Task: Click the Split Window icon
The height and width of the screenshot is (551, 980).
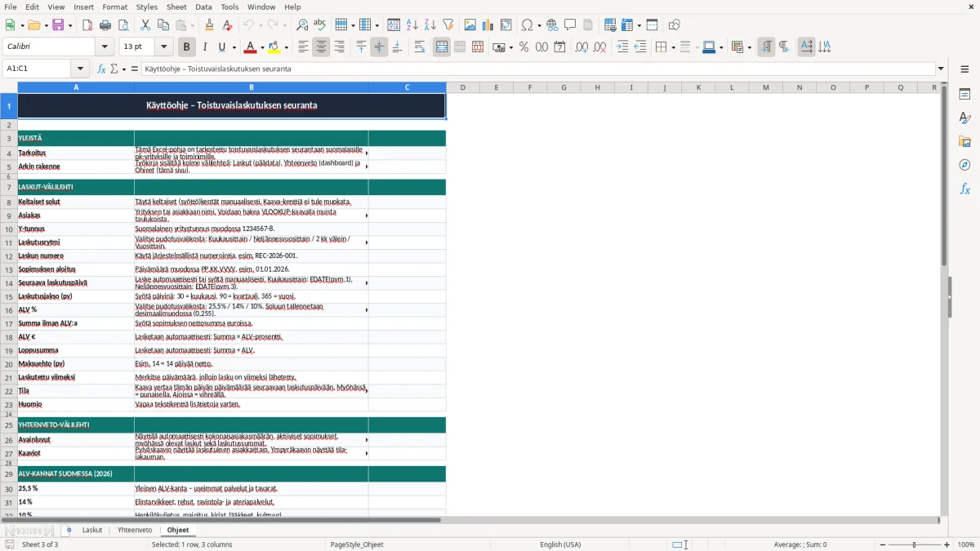Action: point(652,25)
